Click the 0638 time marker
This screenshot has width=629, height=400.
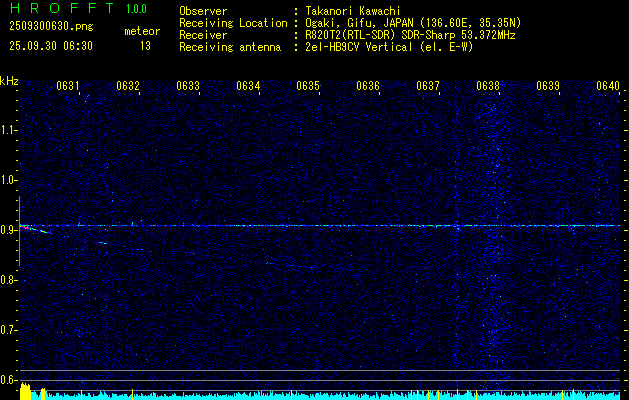click(x=488, y=86)
